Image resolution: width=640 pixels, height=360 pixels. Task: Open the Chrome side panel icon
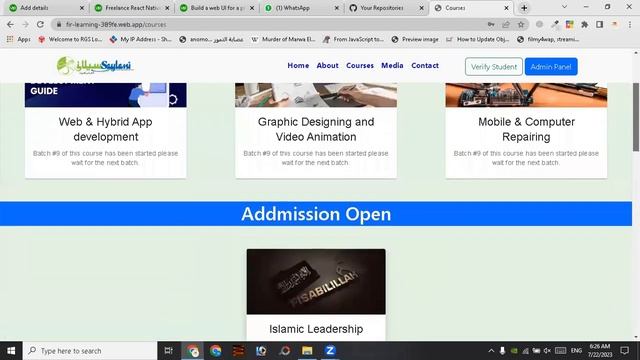[x=600, y=24]
